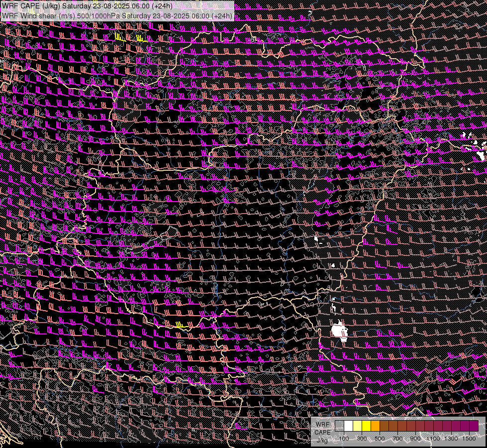Click the J/kg unit label
The image size is (487, 448).
pyautogui.click(x=322, y=441)
